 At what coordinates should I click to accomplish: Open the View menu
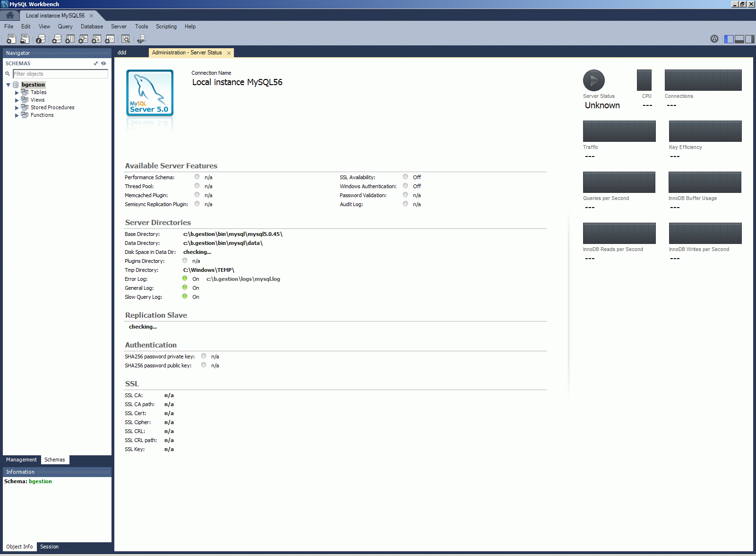[44, 26]
